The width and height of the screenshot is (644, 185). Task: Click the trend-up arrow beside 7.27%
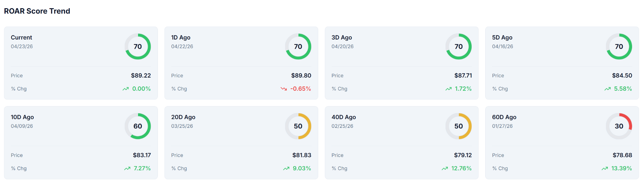(127, 169)
